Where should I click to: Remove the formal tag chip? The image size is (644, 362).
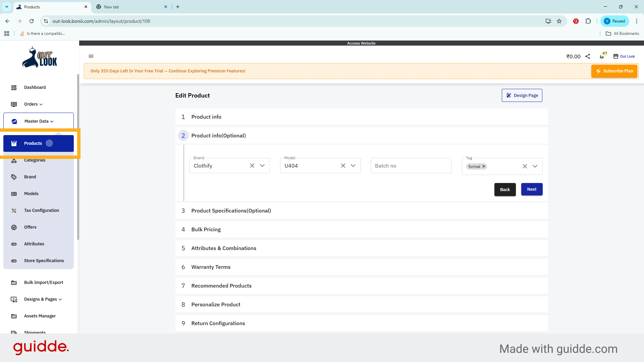click(x=484, y=167)
